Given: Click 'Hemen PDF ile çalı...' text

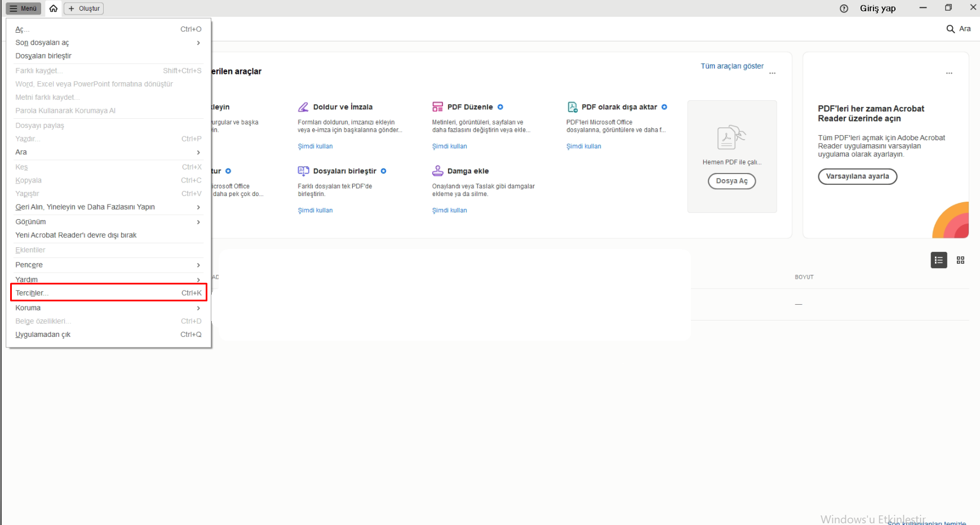Looking at the screenshot, I should (x=731, y=162).
